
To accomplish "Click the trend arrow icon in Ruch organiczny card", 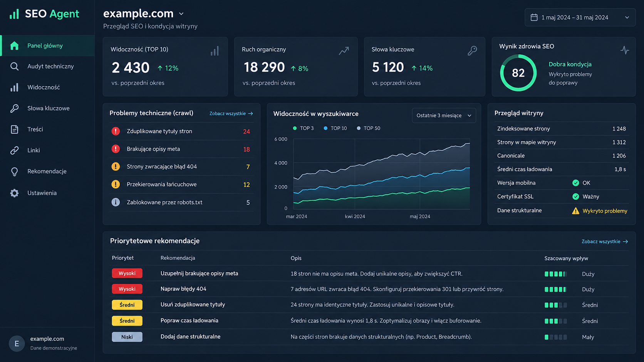I will 344,51.
